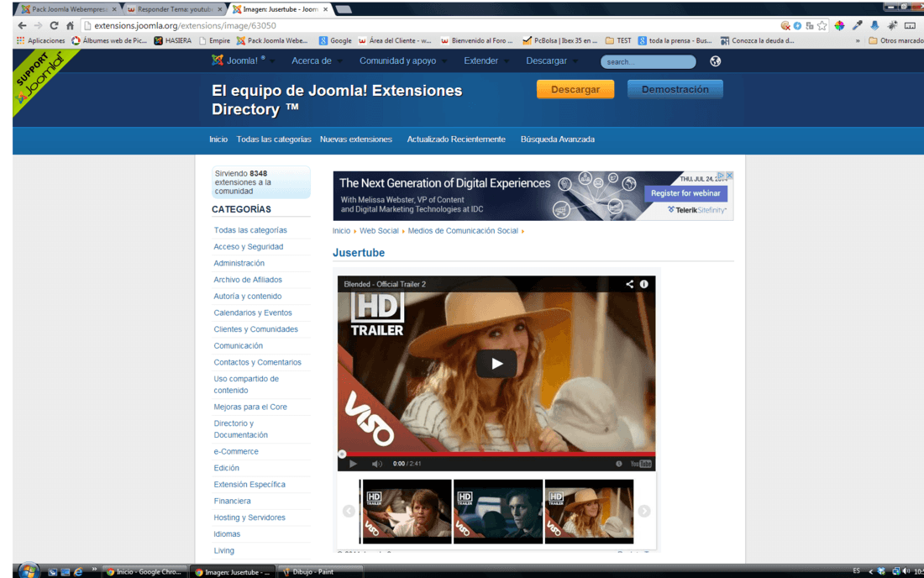Open the Administración category link
The width and height of the screenshot is (924, 578).
[239, 263]
